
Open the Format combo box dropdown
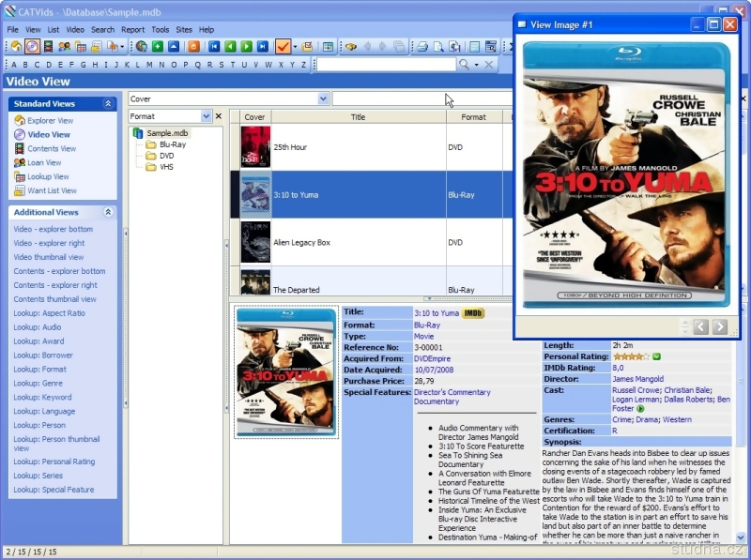pyautogui.click(x=206, y=115)
